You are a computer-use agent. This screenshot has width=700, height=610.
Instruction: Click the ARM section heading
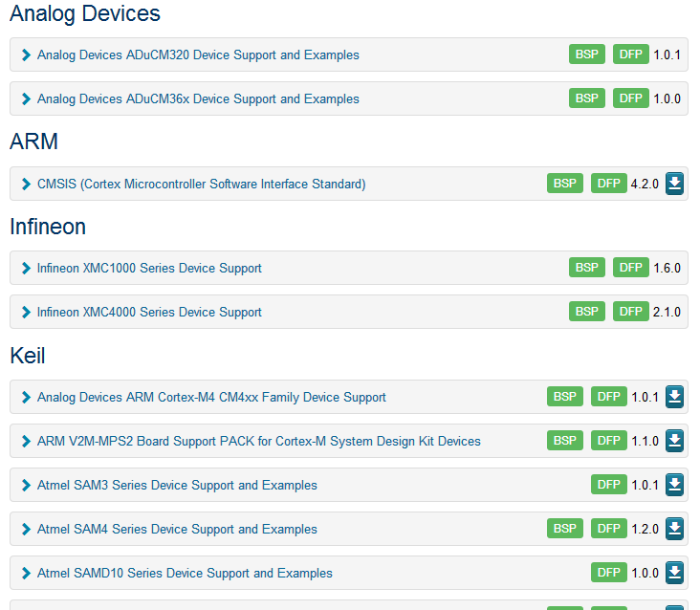(x=33, y=142)
